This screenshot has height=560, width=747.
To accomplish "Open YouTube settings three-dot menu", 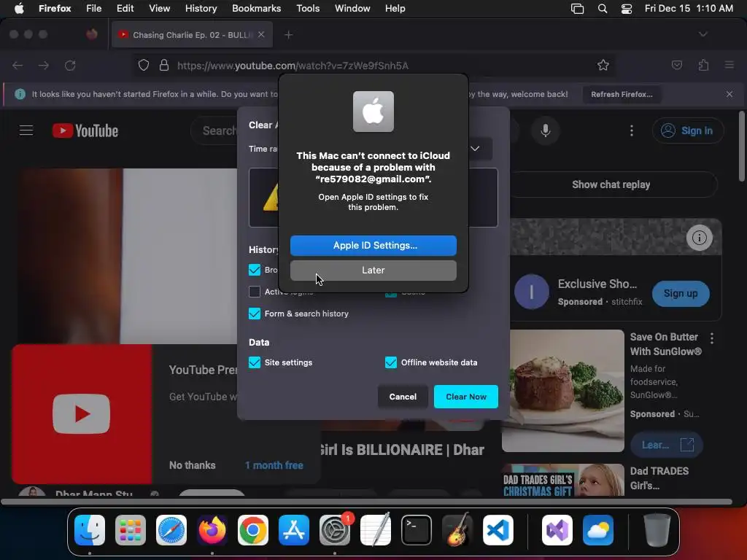I will 632,131.
